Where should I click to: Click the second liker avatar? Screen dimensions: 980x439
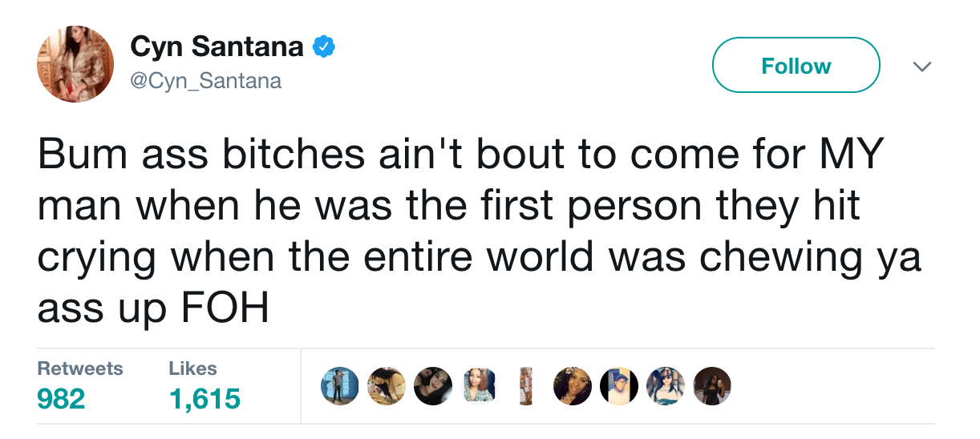click(387, 387)
